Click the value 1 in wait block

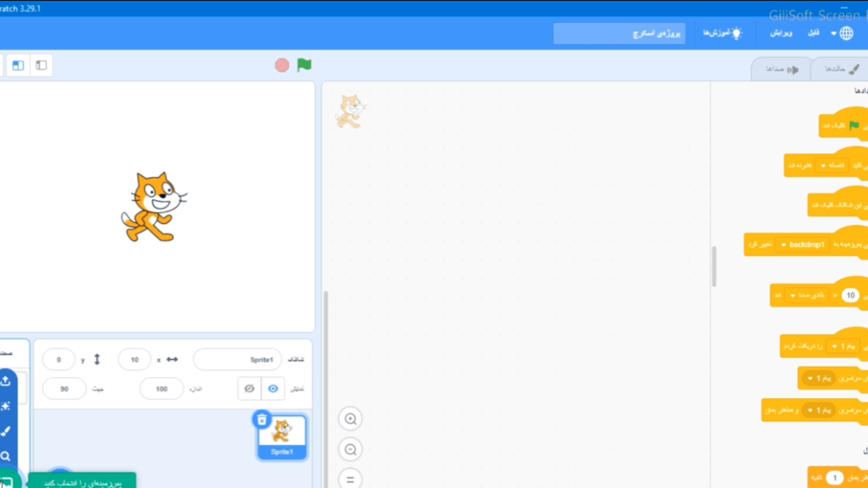[835, 478]
